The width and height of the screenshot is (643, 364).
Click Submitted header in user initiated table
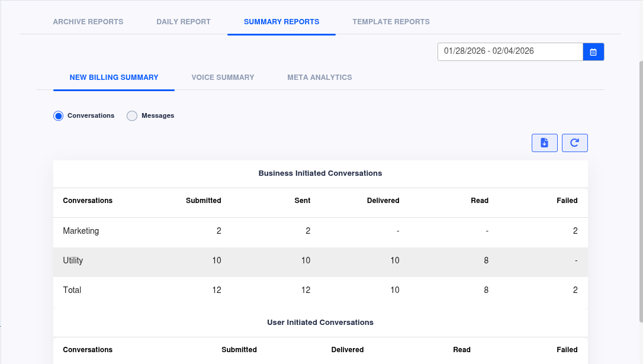pyautogui.click(x=239, y=350)
